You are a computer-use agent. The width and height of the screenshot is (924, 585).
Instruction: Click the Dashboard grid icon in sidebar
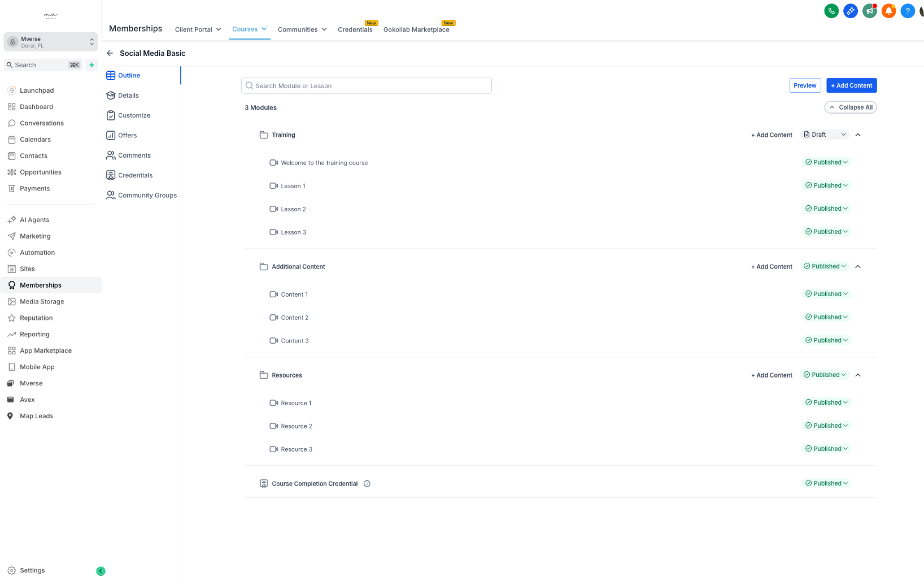coord(12,107)
